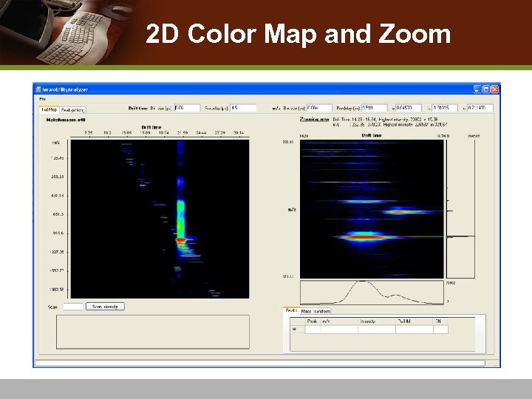532x399 pixels.
Task: Select the Peaks tab above the table
Action: [x=291, y=310]
